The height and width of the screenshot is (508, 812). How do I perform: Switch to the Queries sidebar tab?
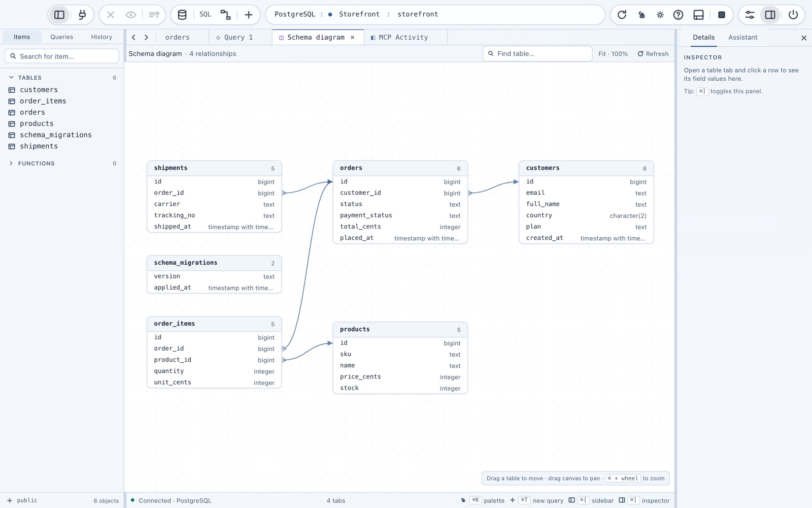[x=61, y=37]
